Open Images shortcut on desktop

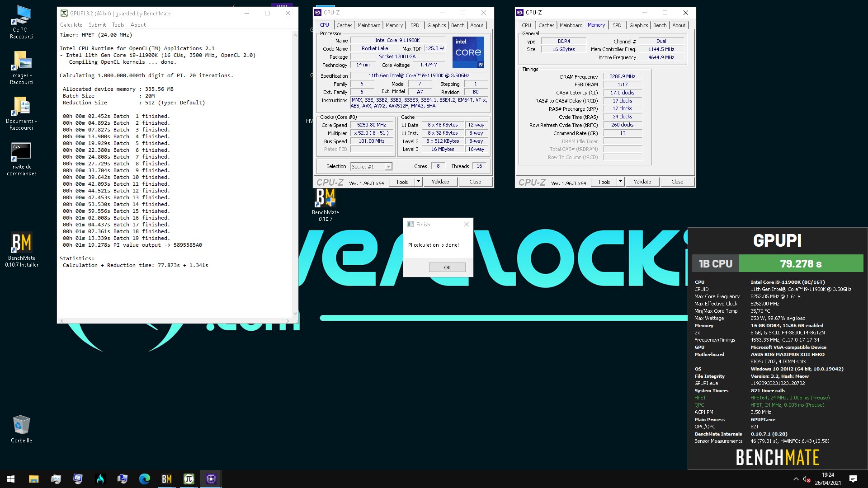22,68
